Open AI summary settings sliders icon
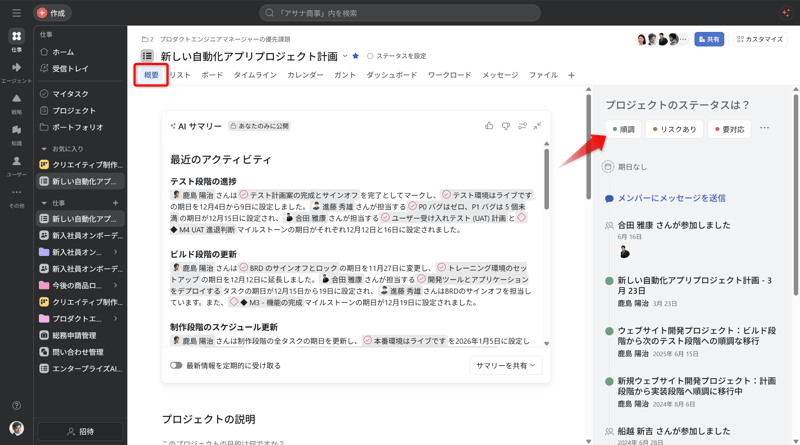The image size is (800, 445). pyautogui.click(x=522, y=126)
